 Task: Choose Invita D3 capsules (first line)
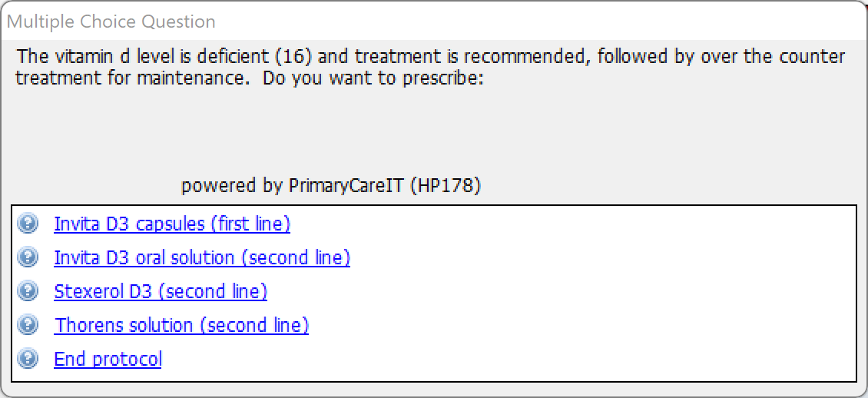[172, 224]
